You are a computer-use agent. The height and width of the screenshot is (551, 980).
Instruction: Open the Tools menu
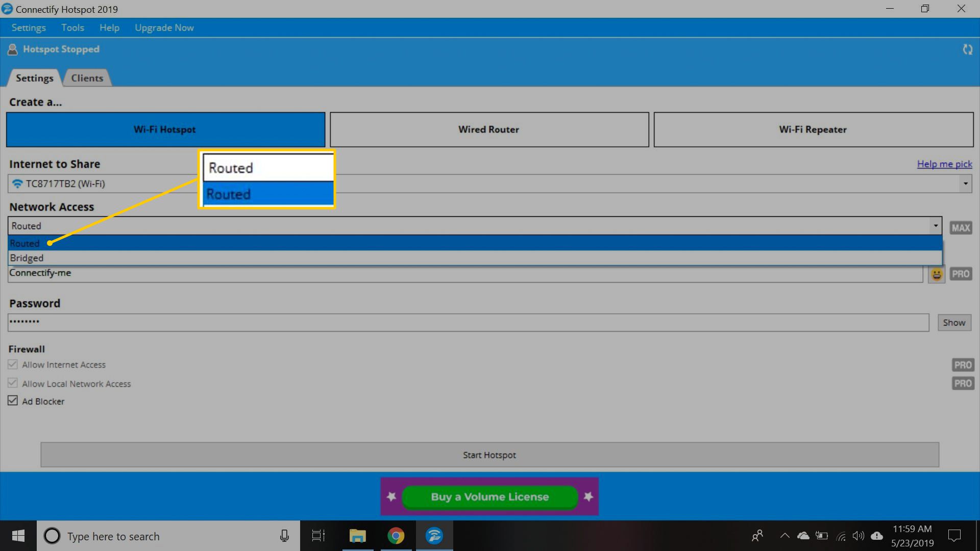[72, 28]
